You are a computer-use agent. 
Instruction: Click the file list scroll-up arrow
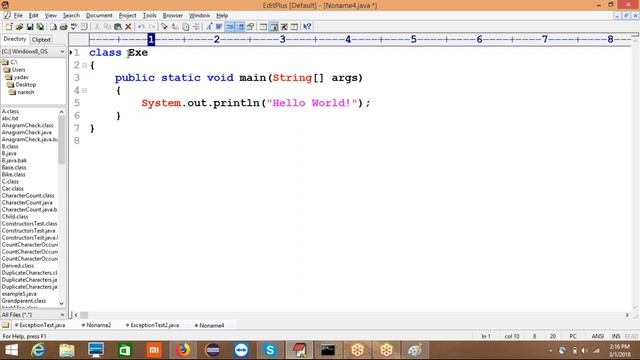(62, 111)
